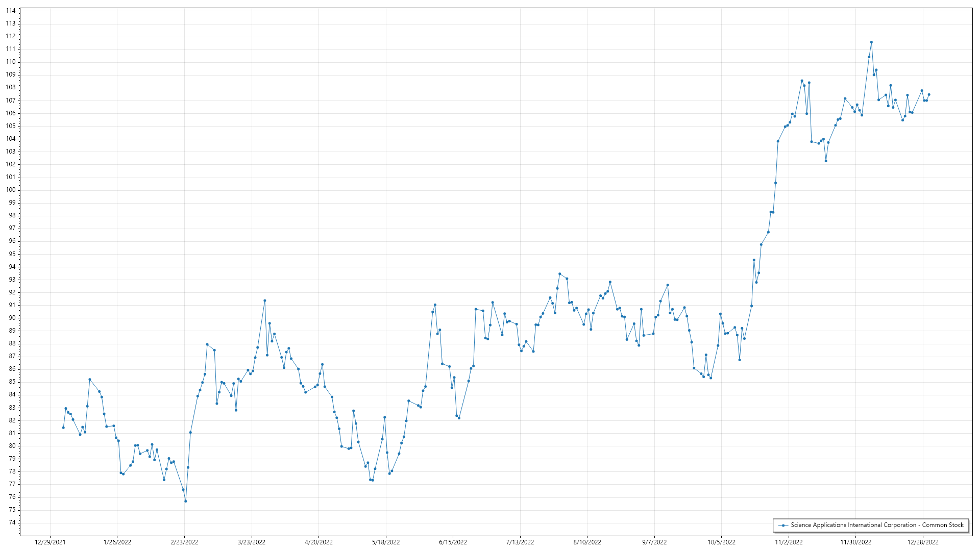Select the first data point on the line
This screenshot has height=551, width=980.
[63, 428]
